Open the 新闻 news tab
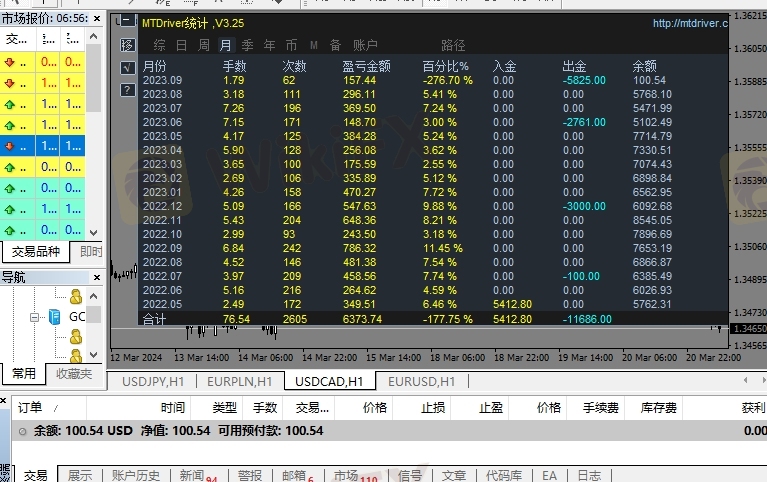The image size is (767, 482). point(198,475)
